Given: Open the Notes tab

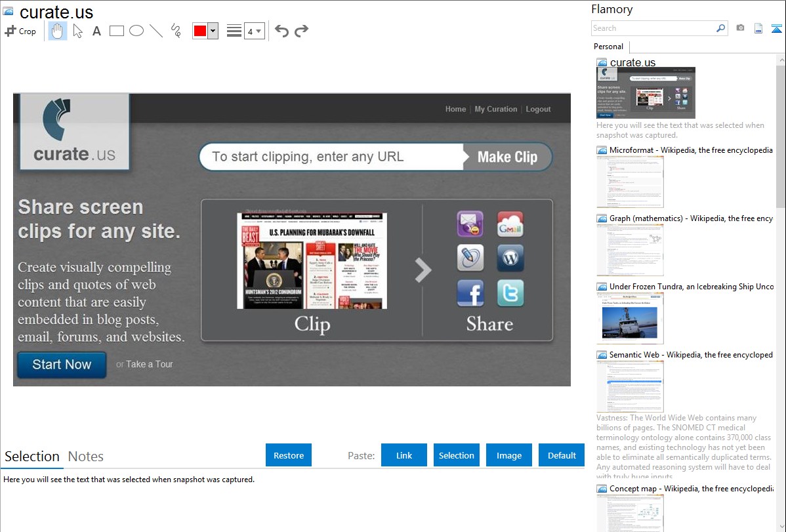Looking at the screenshot, I should tap(86, 457).
